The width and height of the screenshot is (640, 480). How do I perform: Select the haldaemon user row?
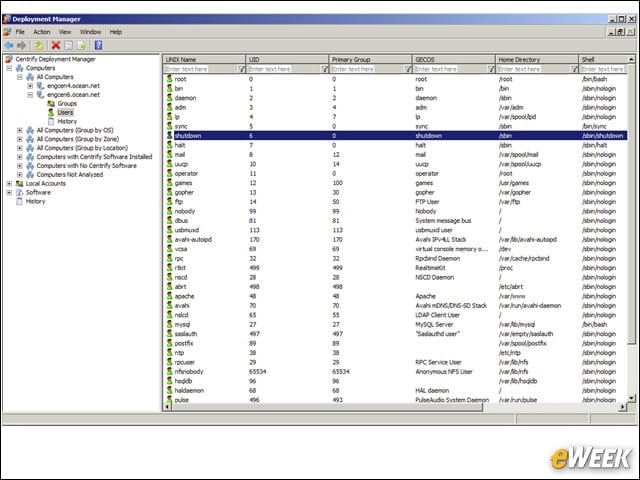coord(395,390)
